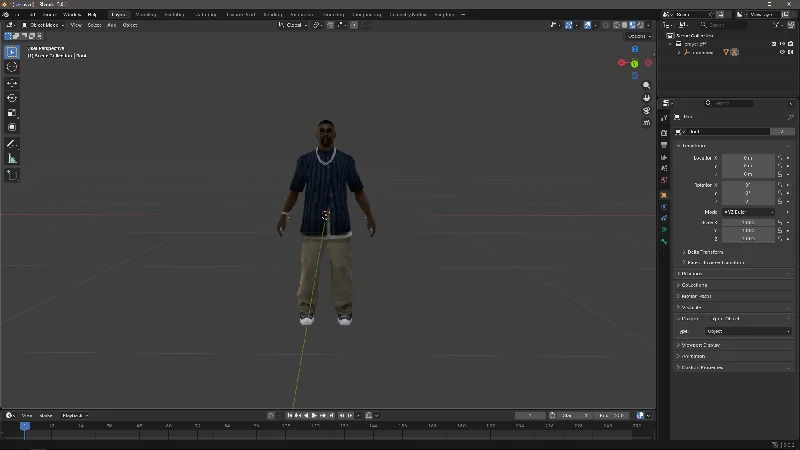
Task: Open the rotation Mode XYZ Euler dropdown
Action: pyautogui.click(x=748, y=212)
